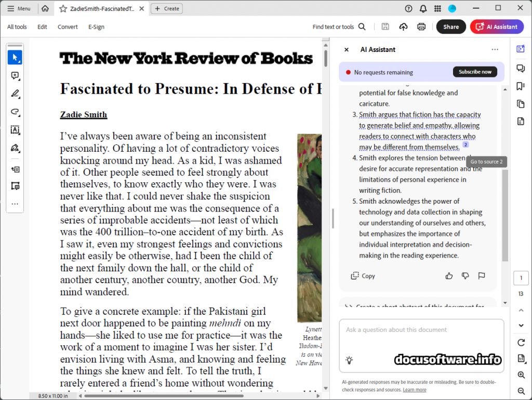Click the Print file icon

point(421,27)
